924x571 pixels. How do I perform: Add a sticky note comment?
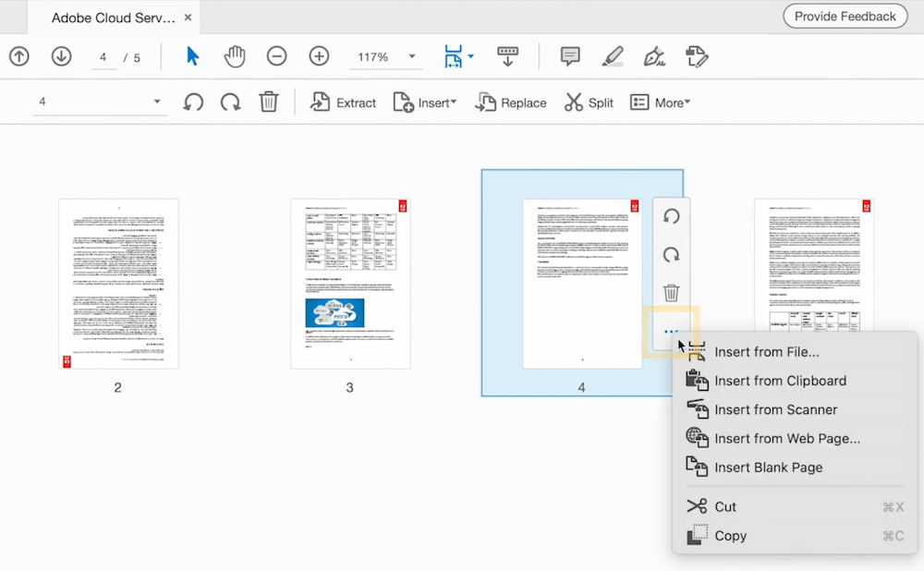[570, 56]
